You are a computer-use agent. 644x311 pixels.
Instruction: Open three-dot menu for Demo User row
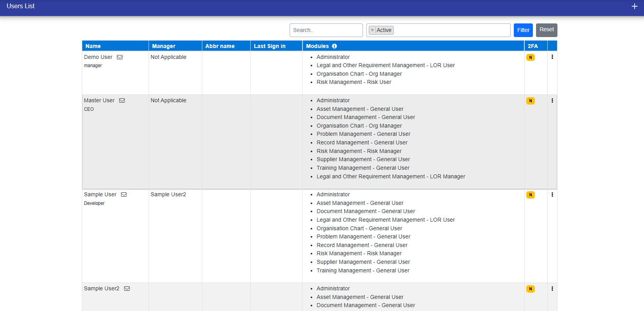552,57
